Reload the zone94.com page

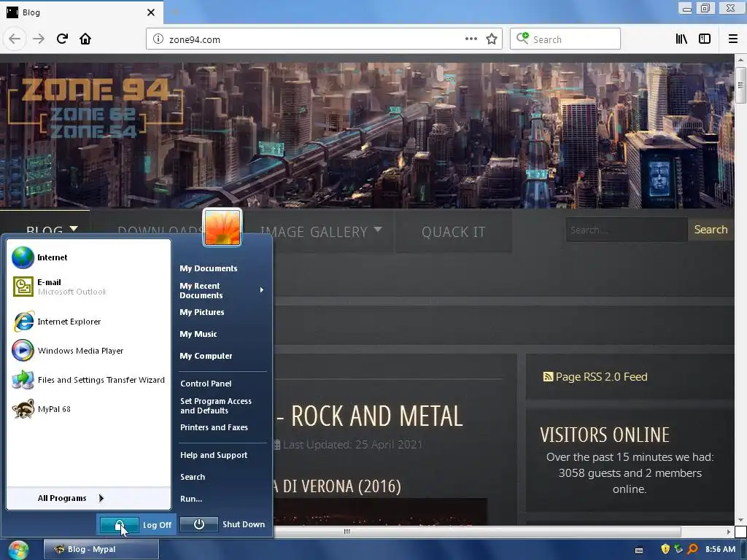(x=62, y=39)
